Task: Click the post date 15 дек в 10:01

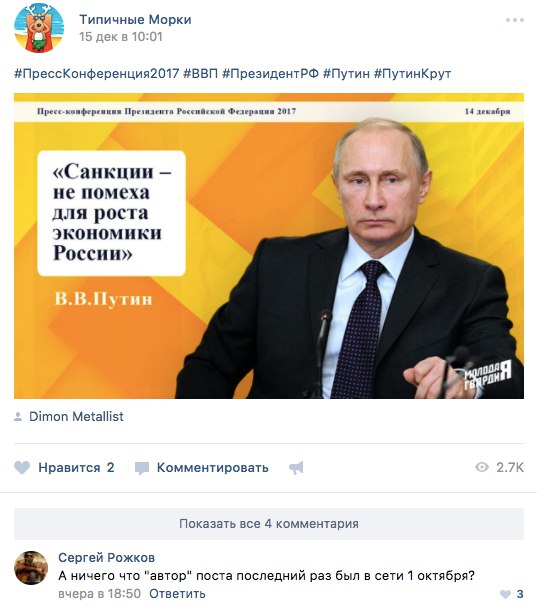Action: click(x=121, y=37)
